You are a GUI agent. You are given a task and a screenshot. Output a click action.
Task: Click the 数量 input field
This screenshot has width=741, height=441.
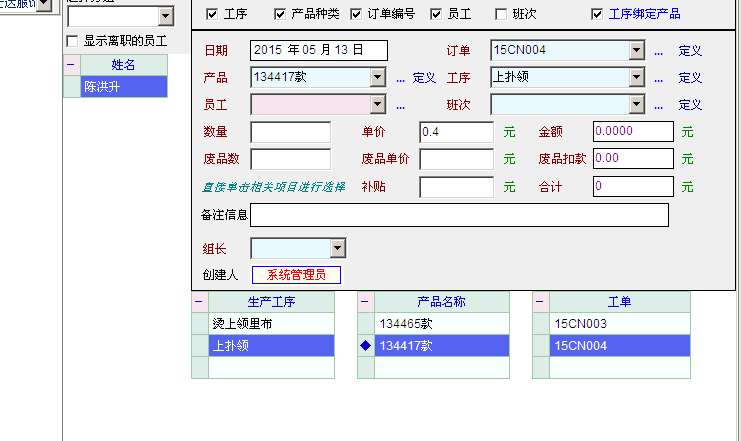[290, 132]
